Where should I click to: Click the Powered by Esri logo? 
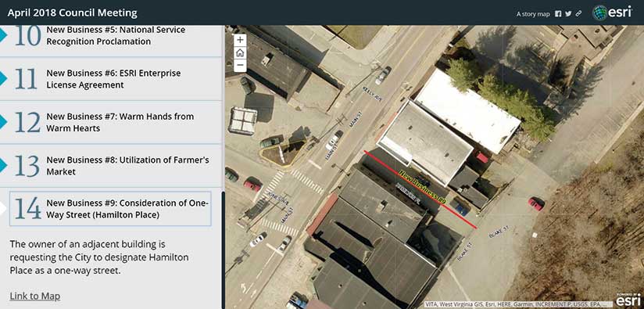pyautogui.click(x=628, y=300)
